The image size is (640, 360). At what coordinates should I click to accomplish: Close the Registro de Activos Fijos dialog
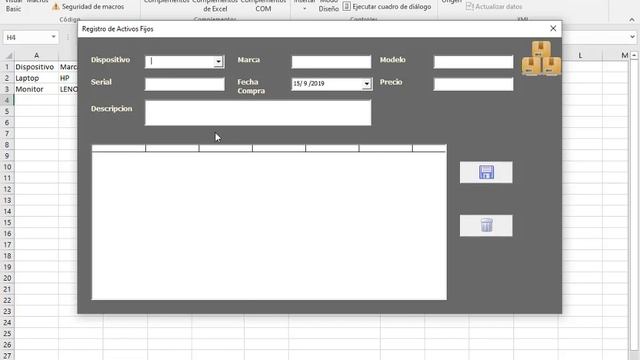pyautogui.click(x=553, y=28)
